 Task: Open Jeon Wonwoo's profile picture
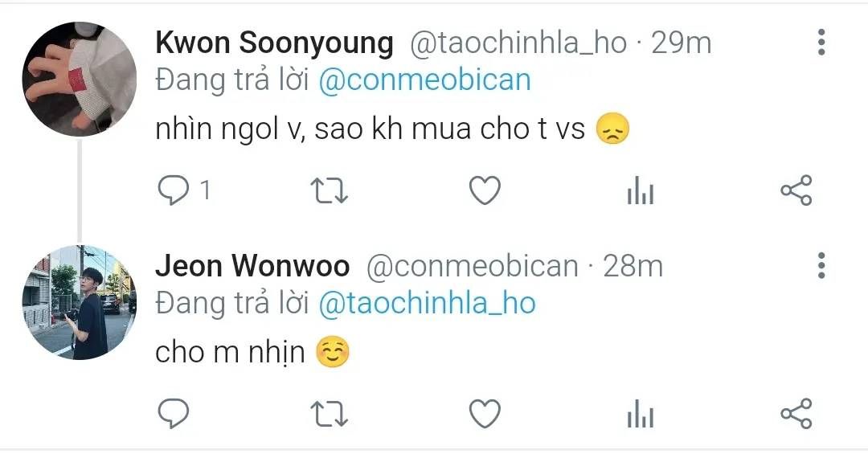(79, 302)
